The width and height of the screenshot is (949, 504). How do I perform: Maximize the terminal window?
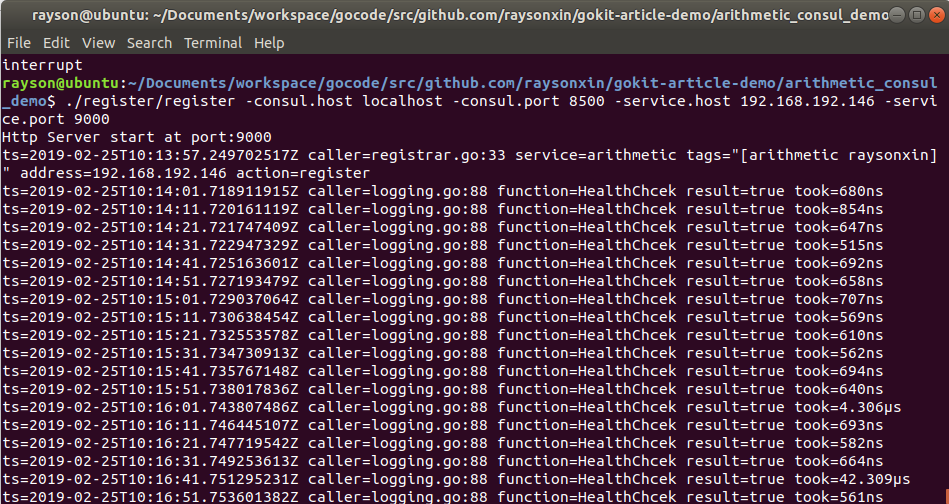pyautogui.click(x=917, y=15)
